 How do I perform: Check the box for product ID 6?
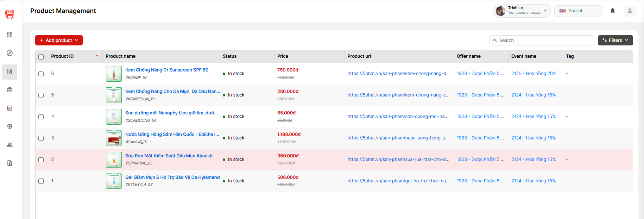point(41,74)
